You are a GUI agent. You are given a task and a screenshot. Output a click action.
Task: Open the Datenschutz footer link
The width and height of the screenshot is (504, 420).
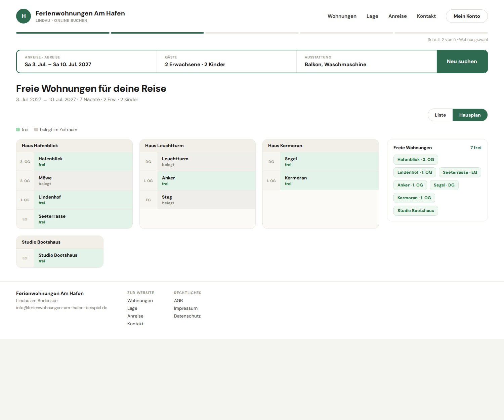(187, 316)
